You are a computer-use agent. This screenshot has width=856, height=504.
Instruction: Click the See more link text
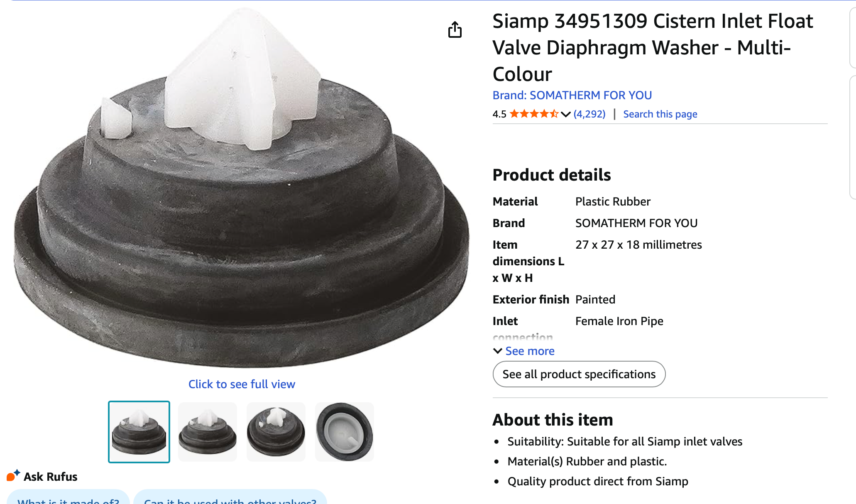(530, 351)
